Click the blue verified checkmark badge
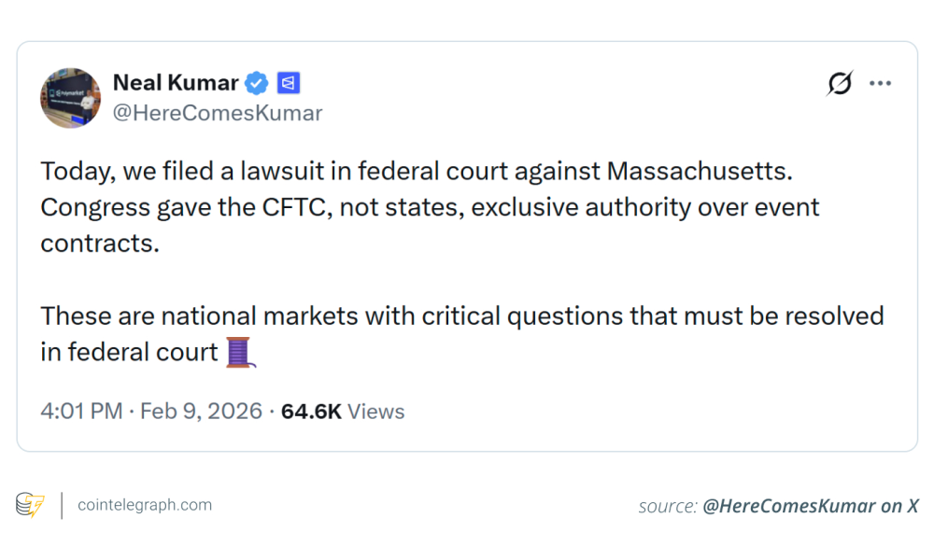934x560 pixels. click(x=257, y=83)
